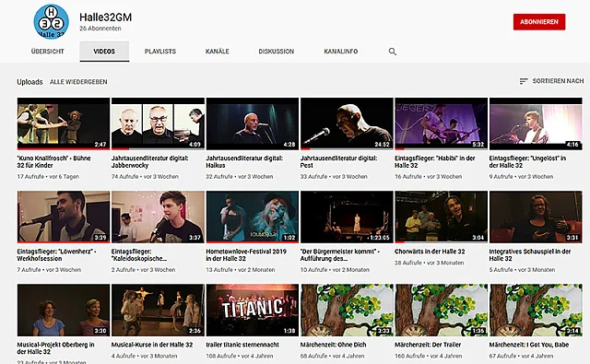Open the channel search magnifier icon
Screen dimensions: 590x364
[393, 52]
